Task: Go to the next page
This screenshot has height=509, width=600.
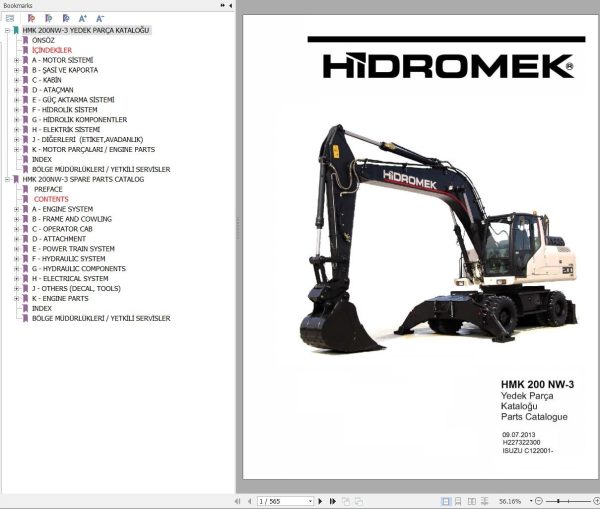Action: (320, 501)
